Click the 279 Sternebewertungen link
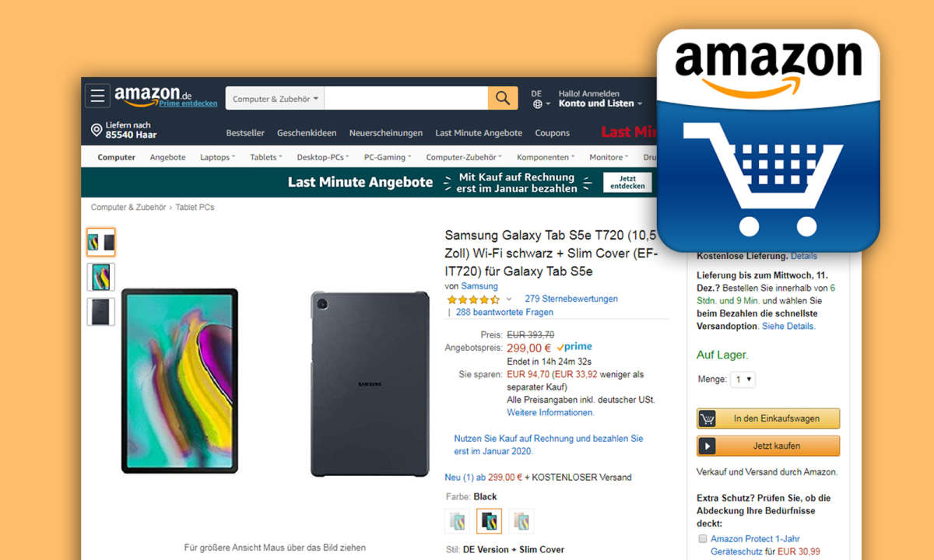This screenshot has height=560, width=934. coord(571,299)
